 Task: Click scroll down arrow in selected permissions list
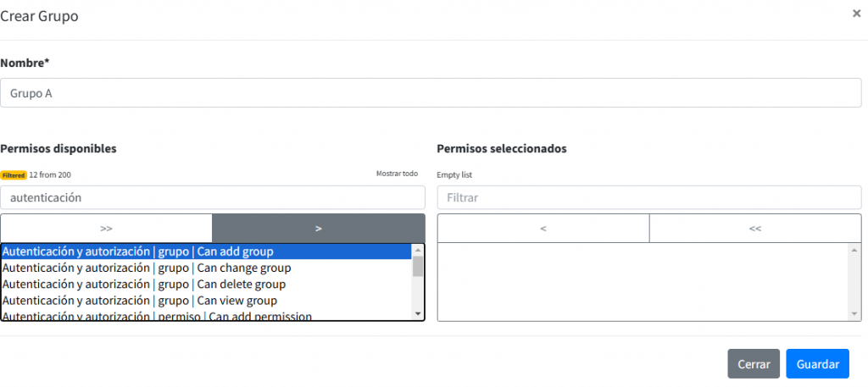click(854, 314)
